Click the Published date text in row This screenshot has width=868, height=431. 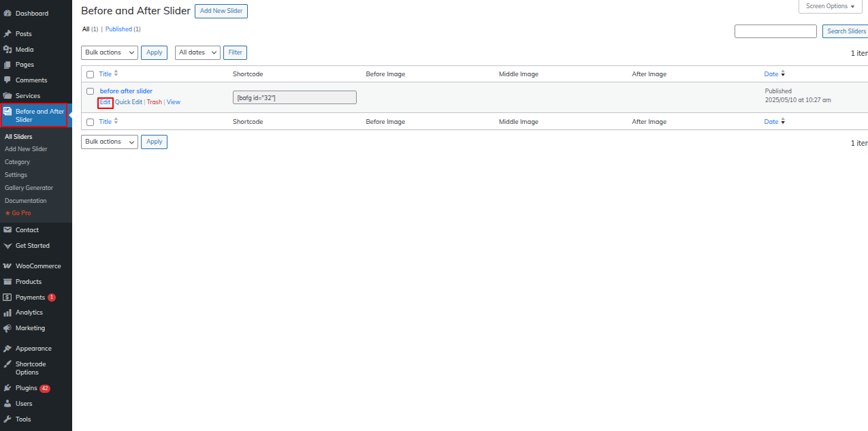798,95
